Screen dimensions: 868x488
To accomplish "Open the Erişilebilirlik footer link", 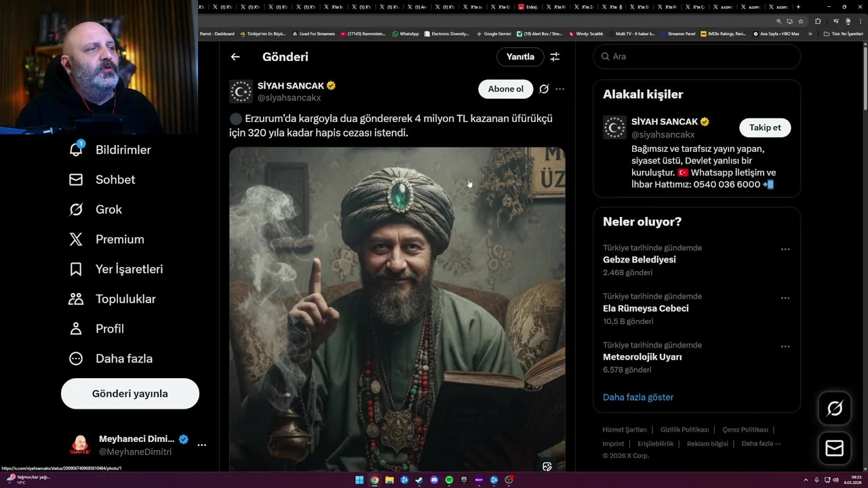I will [x=656, y=444].
